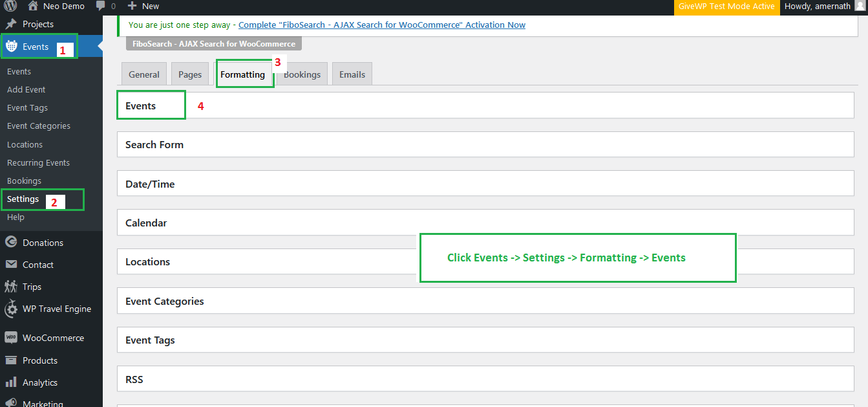
Task: Open the Settings submenu link
Action: pos(23,199)
